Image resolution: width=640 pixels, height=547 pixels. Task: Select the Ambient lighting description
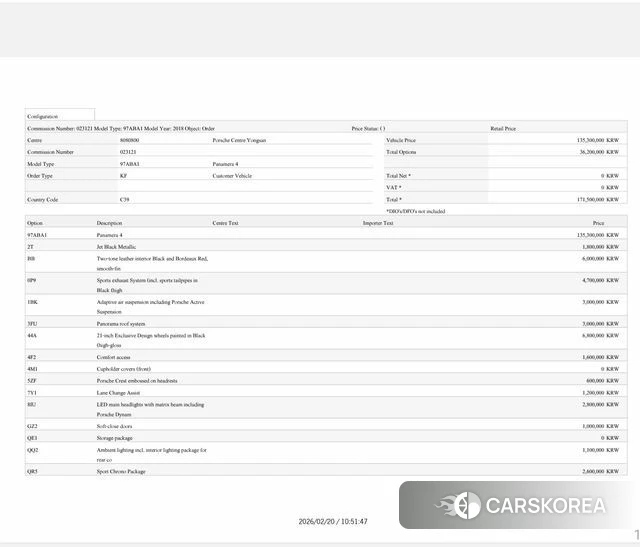[x=151, y=455]
